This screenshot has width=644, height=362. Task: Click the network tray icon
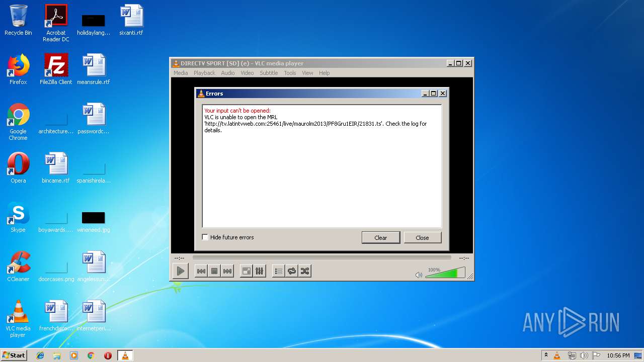pos(572,355)
